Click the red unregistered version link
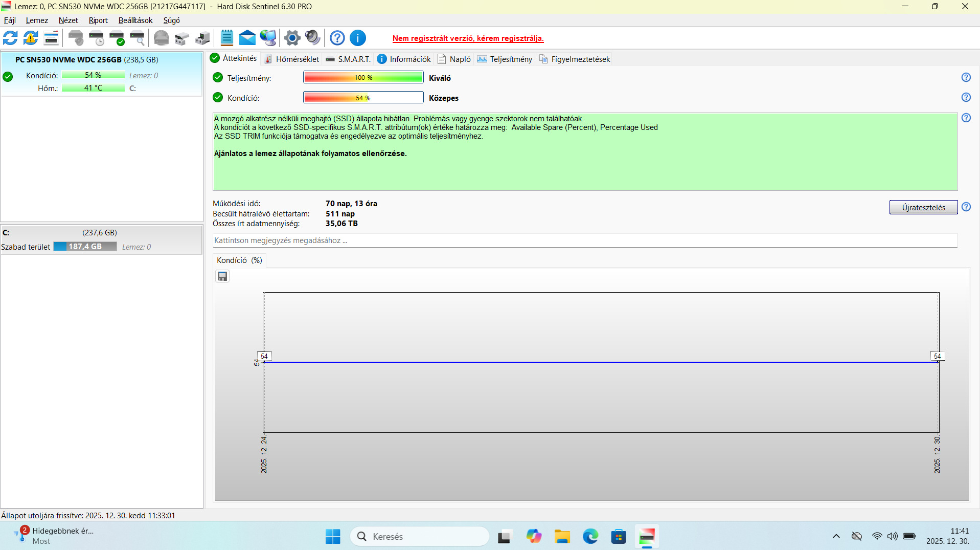 coord(468,38)
